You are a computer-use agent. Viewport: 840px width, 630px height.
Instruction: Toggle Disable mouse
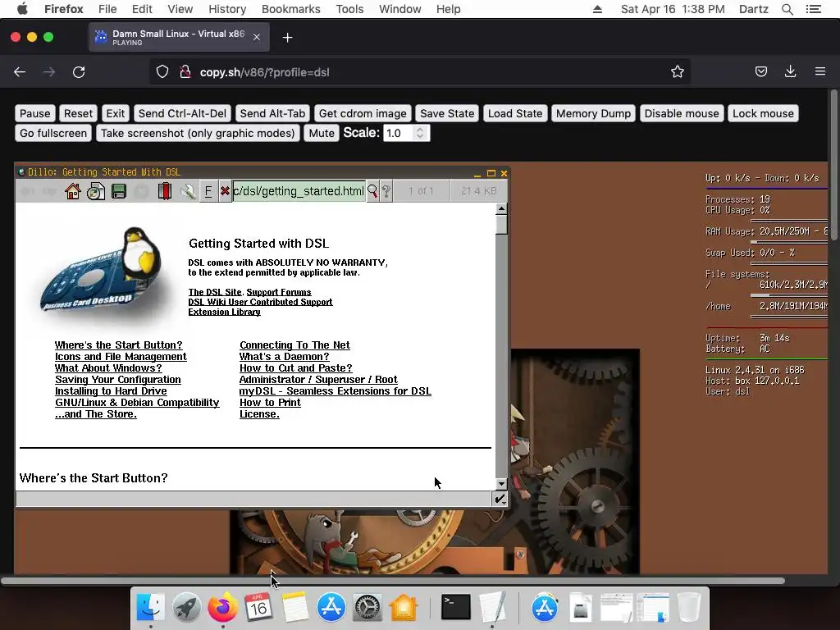(682, 113)
